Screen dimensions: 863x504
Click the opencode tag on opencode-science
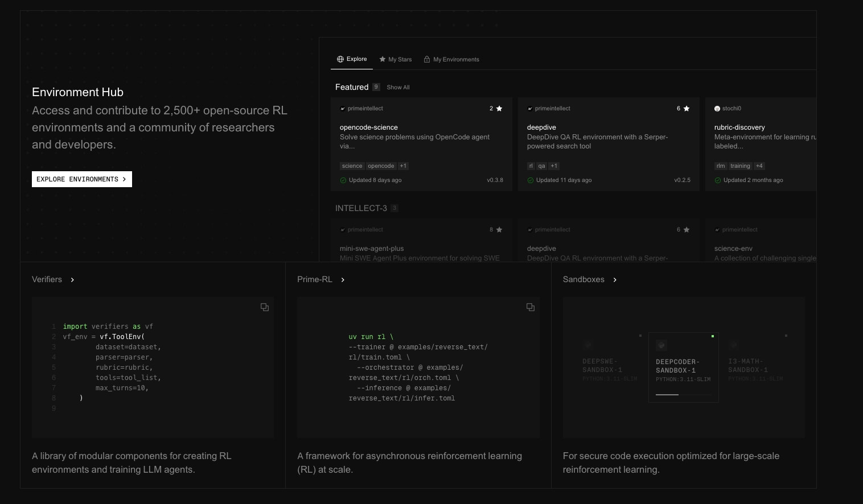[x=381, y=166]
